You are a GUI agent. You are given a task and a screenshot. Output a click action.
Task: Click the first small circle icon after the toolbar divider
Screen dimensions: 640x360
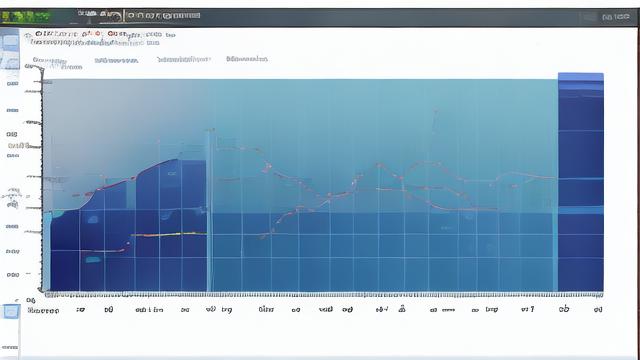(131, 16)
